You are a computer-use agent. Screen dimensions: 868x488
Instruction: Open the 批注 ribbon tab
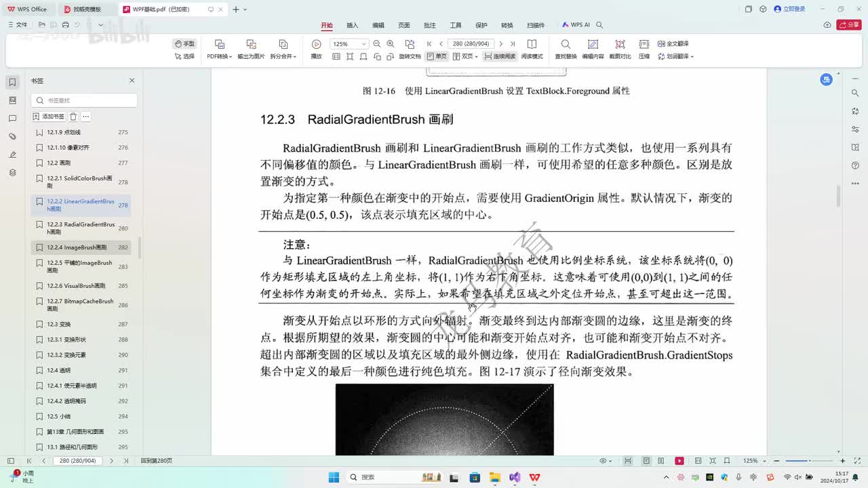point(430,25)
